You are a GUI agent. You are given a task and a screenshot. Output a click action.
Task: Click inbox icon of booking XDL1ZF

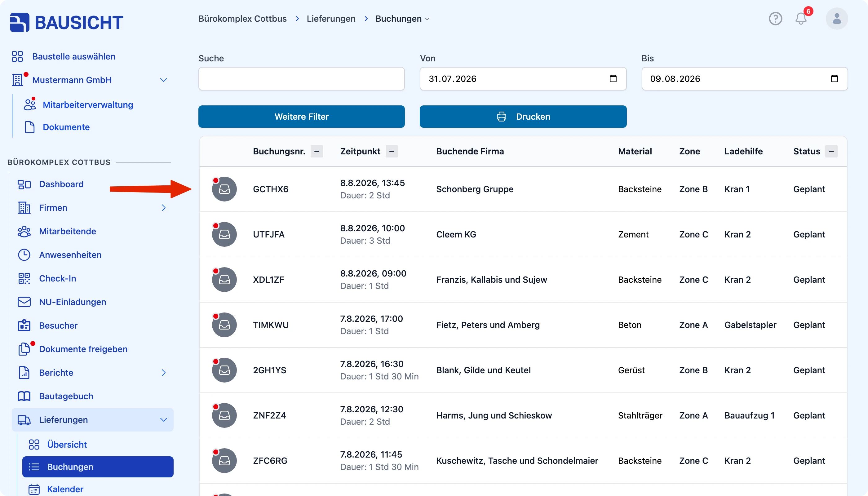coord(224,280)
